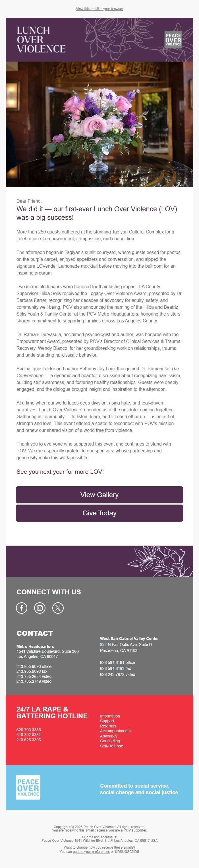
Task: Click the Give Today button
Action: click(99, 513)
